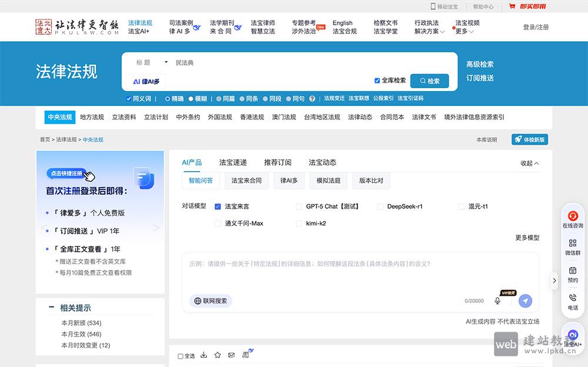This screenshot has height=367, width=588.
Task: Open the 在线咨询 consultation icon in the right sidebar
Action: click(x=573, y=216)
